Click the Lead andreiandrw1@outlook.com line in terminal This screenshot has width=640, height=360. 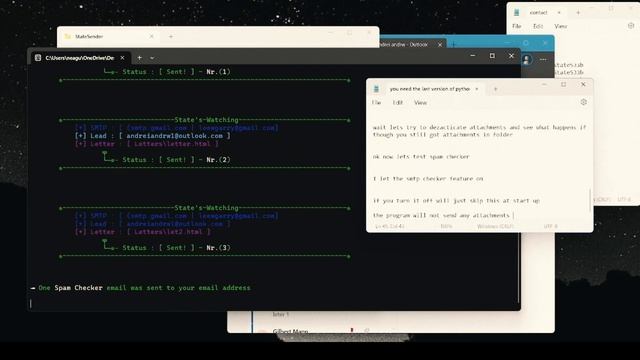153,136
